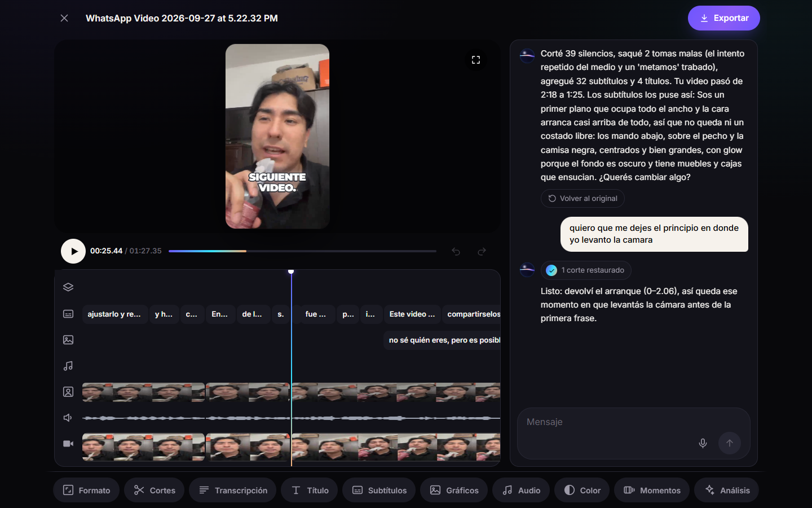This screenshot has width=812, height=508.
Task: Open the Color tab
Action: point(582,491)
